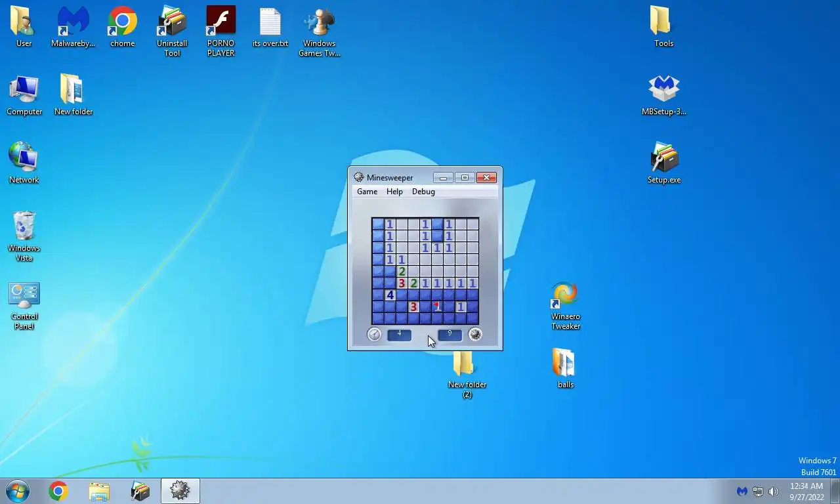This screenshot has width=840, height=504.
Task: Open the Computer desktop icon
Action: click(x=24, y=95)
